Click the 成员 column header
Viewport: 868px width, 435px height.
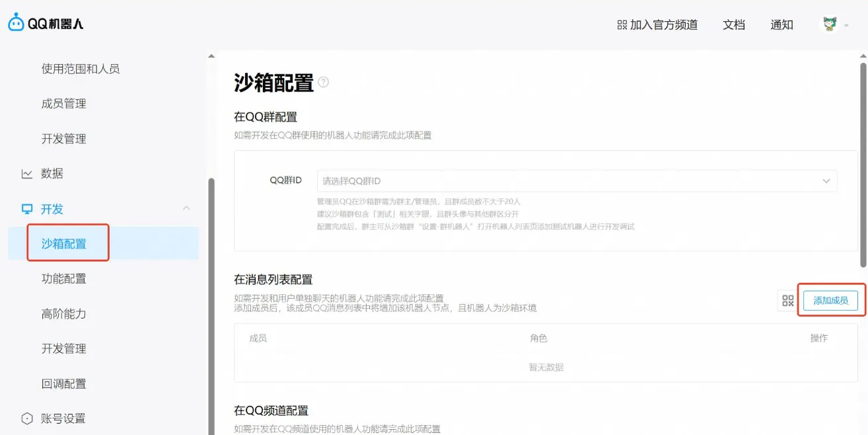tap(258, 338)
